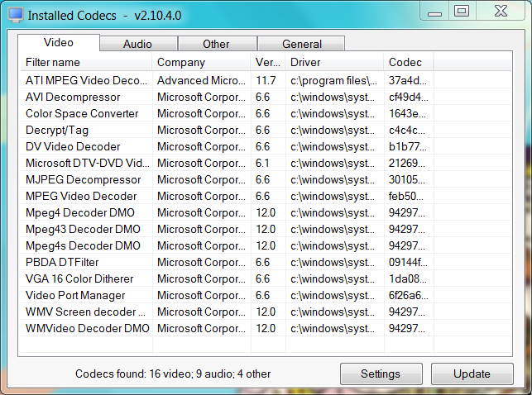This screenshot has width=532, height=395.
Task: Click the Driver column header
Action: (x=334, y=62)
